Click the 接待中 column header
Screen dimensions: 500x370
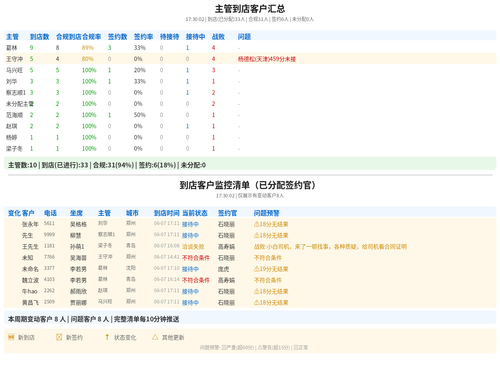pyautogui.click(x=195, y=37)
